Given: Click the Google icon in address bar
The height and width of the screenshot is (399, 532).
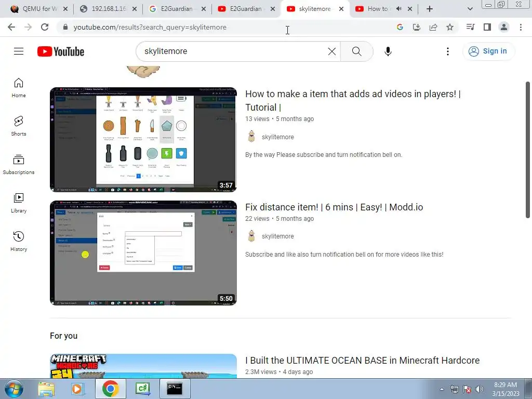Looking at the screenshot, I should click(400, 27).
